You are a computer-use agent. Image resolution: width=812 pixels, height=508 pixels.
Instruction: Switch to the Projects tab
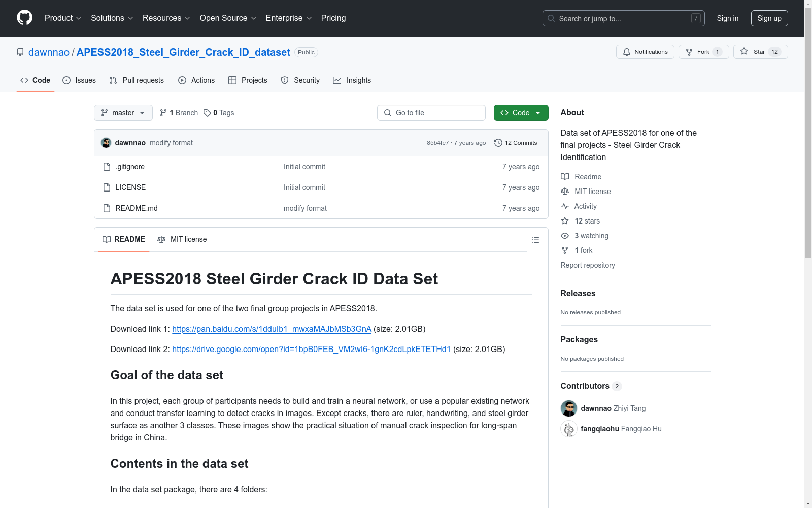coord(248,80)
